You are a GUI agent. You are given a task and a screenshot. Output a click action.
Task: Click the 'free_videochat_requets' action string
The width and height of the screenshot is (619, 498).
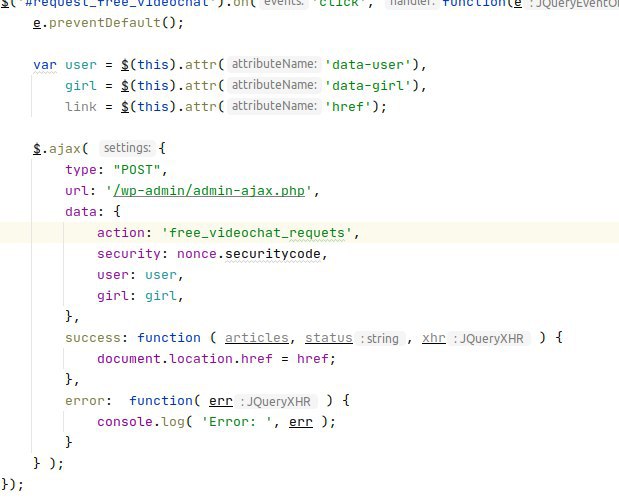click(256, 233)
